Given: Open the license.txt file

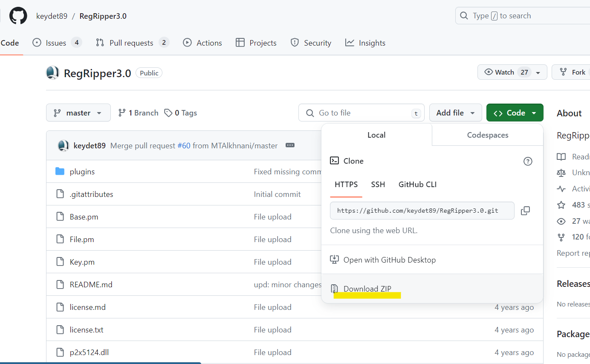Looking at the screenshot, I should coord(87,329).
